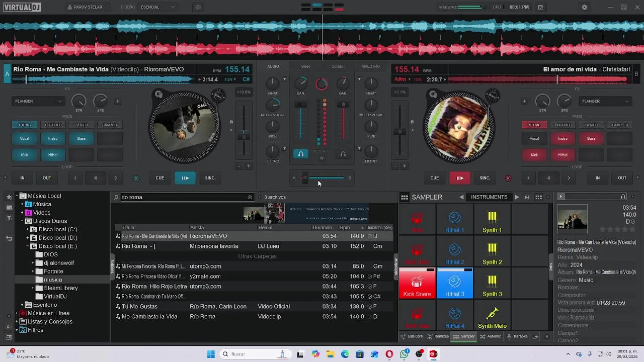Click the filter icon in browser sidebar
Viewport: 644px width, 362px height.
(x=9, y=218)
